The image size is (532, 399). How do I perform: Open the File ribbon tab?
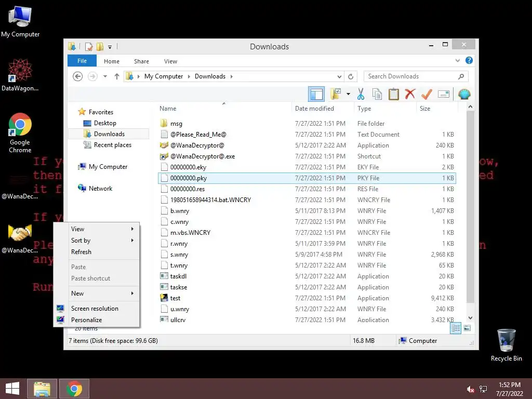[x=82, y=61]
